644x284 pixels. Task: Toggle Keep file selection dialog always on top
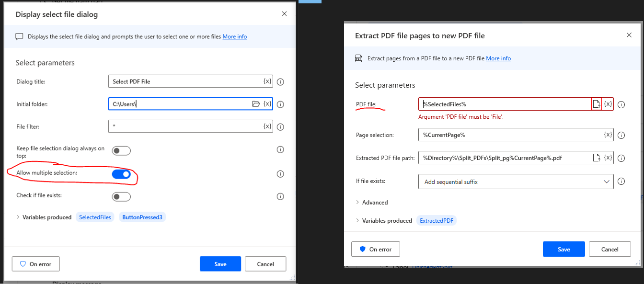tap(121, 151)
